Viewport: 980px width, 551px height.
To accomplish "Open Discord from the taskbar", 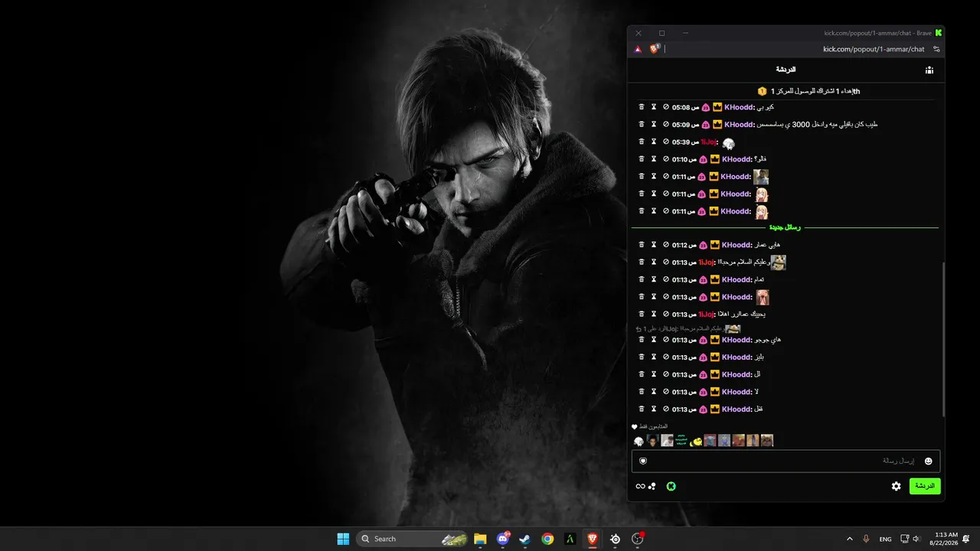I will pos(503,539).
